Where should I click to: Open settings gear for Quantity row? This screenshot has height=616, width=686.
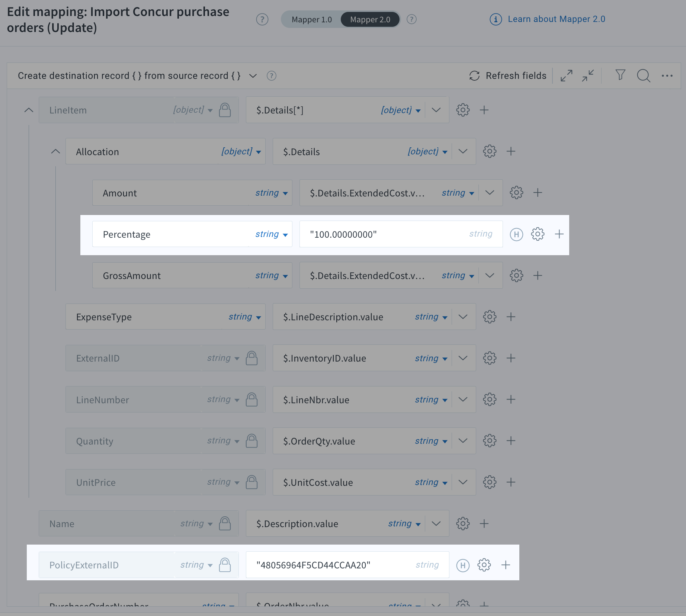tap(490, 441)
